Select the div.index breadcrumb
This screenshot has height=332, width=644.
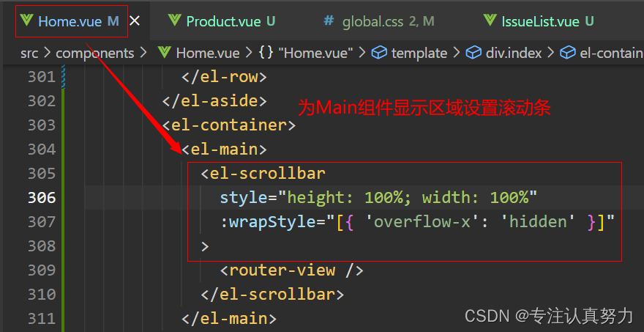[514, 53]
